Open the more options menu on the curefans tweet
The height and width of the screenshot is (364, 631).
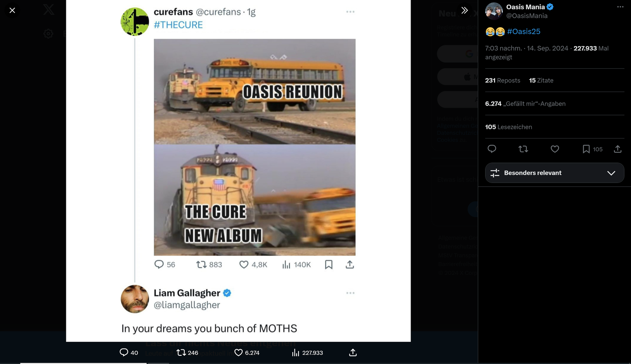(349, 12)
